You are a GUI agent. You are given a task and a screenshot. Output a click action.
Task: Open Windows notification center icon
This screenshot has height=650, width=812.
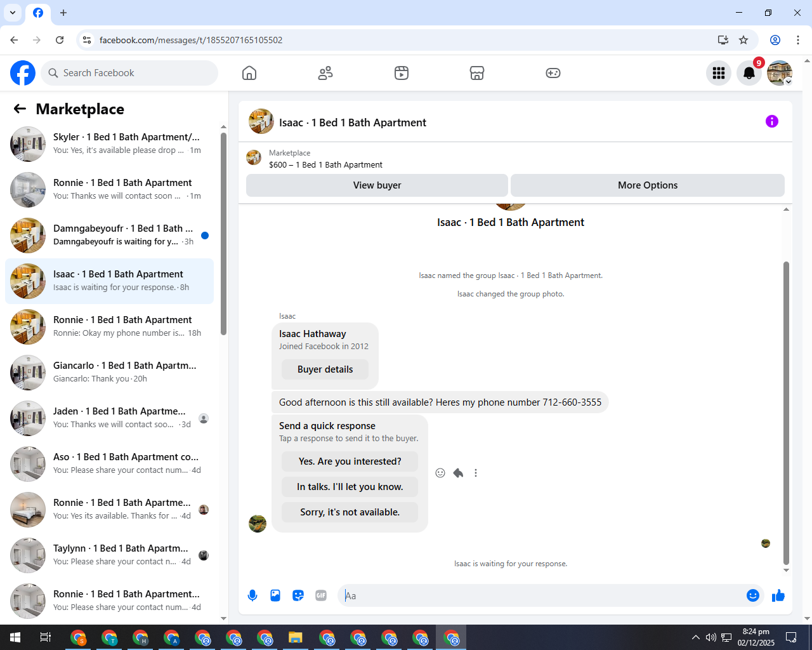[791, 637]
